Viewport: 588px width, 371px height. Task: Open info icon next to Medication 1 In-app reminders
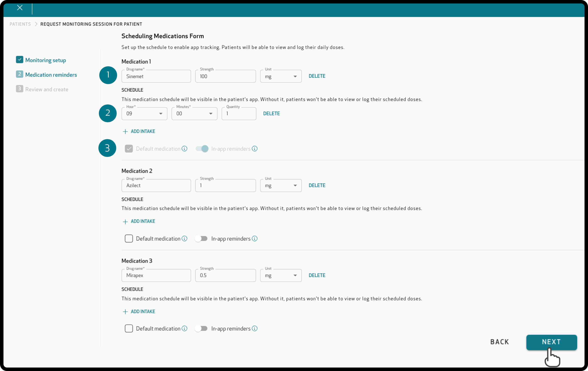(255, 149)
